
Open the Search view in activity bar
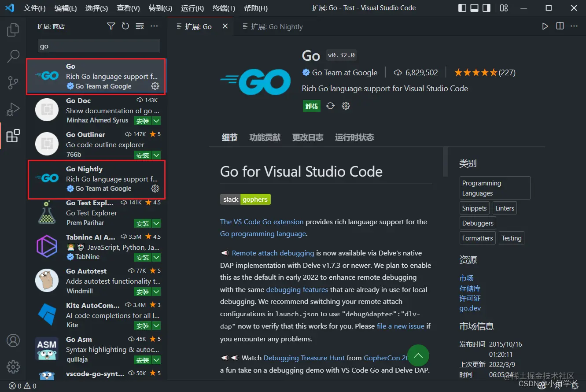click(x=13, y=56)
